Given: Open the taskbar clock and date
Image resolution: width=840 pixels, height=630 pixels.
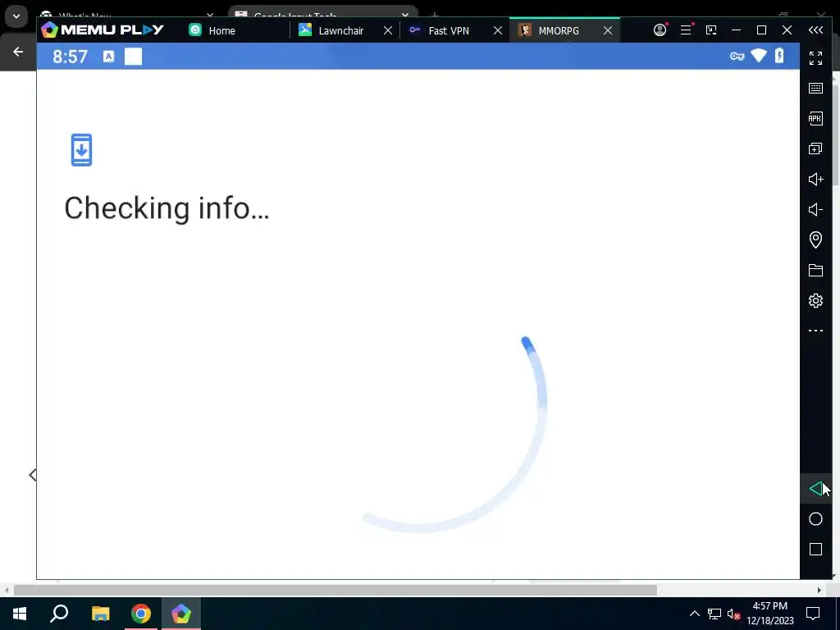Looking at the screenshot, I should (770, 614).
